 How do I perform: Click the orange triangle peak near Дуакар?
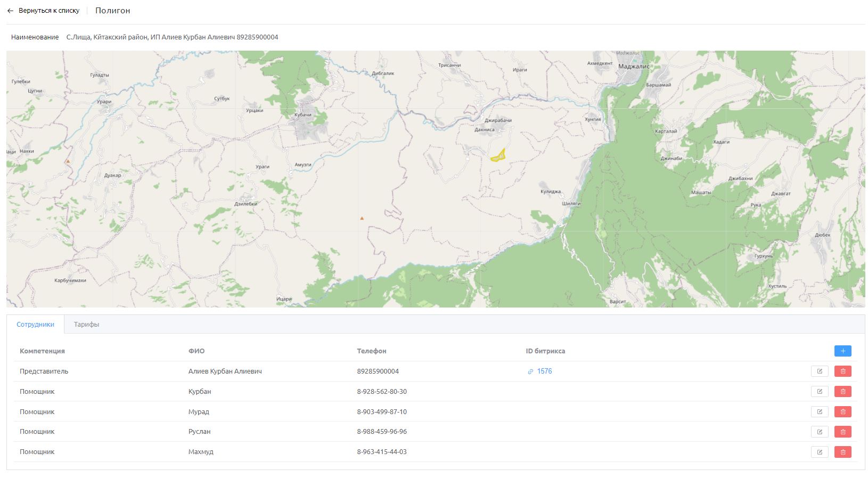tap(67, 161)
